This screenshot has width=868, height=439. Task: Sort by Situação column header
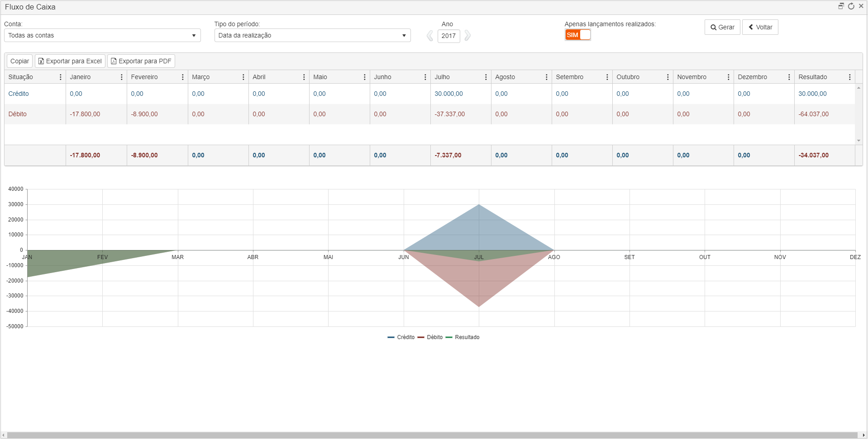click(x=21, y=77)
